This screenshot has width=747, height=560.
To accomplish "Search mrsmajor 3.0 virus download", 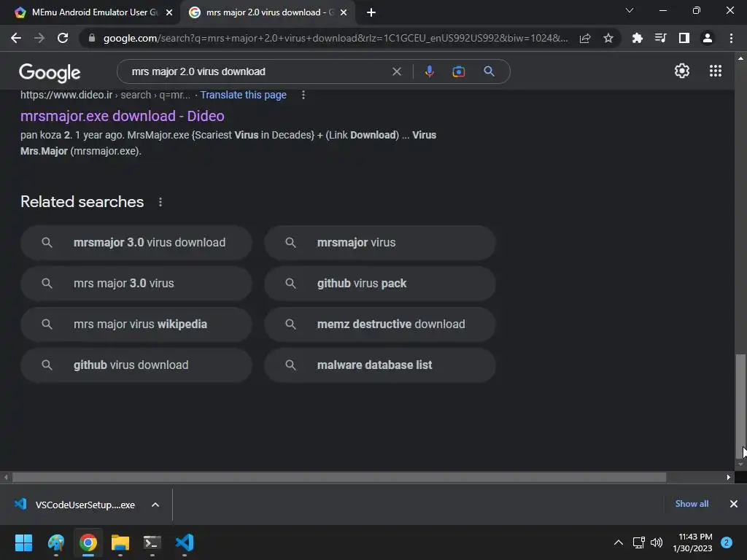I will pos(136,242).
